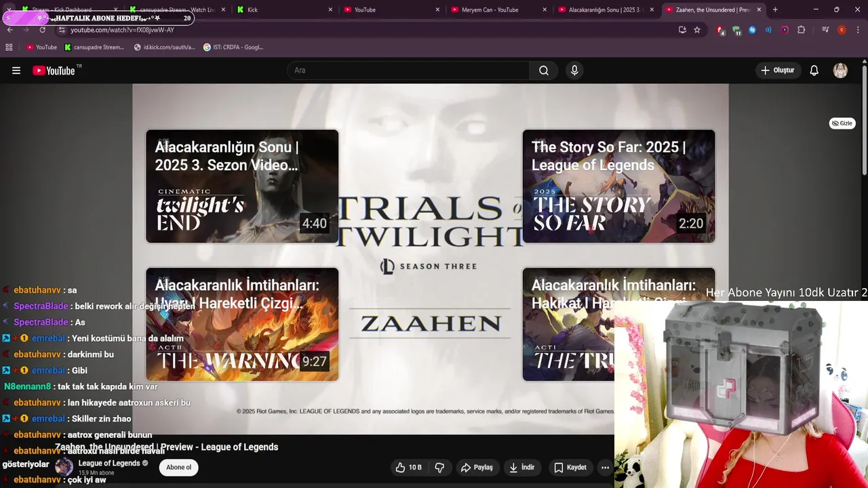Close the Kick tab
The image size is (868, 488).
[x=330, y=9]
